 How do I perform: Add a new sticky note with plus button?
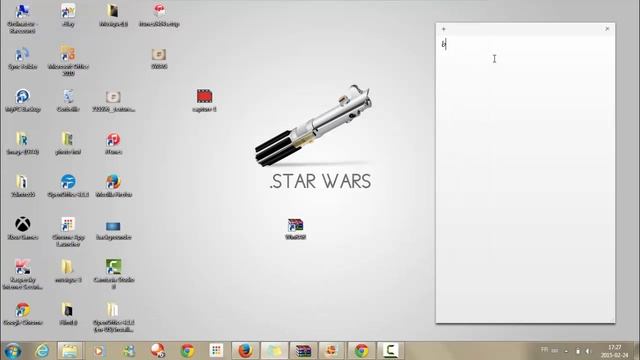[444, 29]
